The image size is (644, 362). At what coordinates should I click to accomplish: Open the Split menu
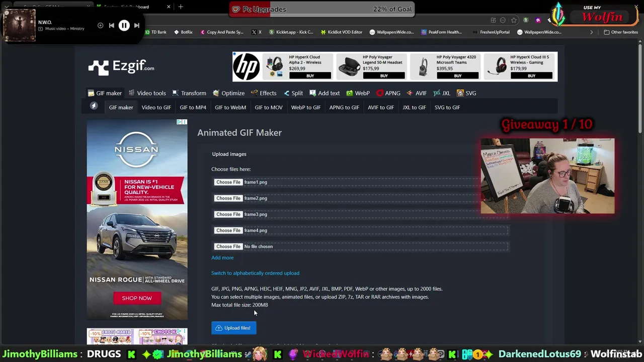293,93
